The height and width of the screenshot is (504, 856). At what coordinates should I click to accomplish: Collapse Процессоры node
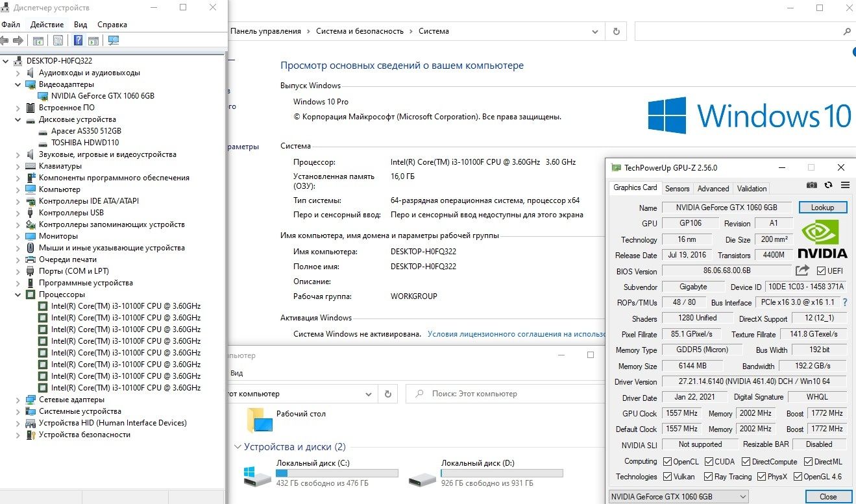pos(18,294)
